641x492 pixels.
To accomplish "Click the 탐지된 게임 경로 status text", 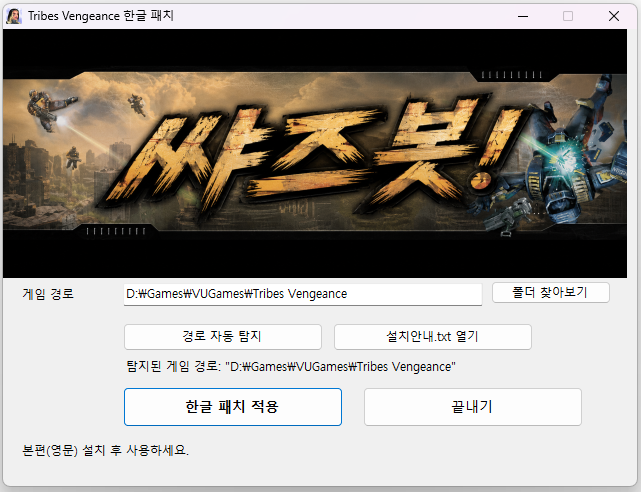I will coord(291,367).
